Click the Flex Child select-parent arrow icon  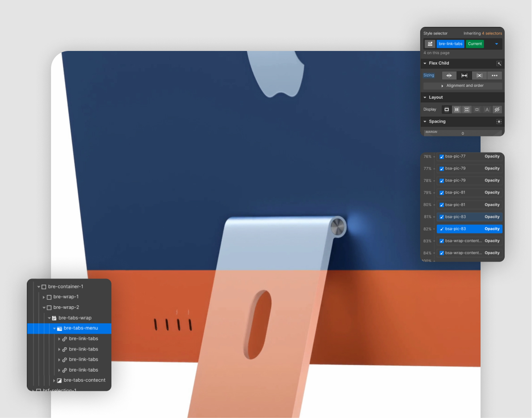499,63
